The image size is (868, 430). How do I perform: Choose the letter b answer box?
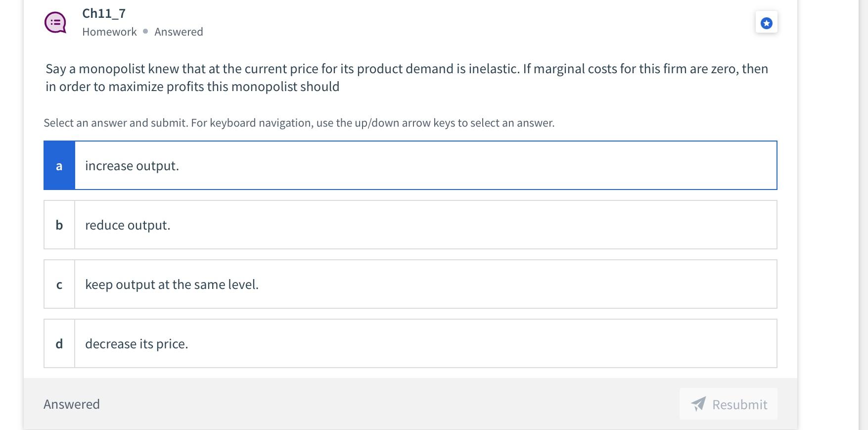[x=59, y=225]
